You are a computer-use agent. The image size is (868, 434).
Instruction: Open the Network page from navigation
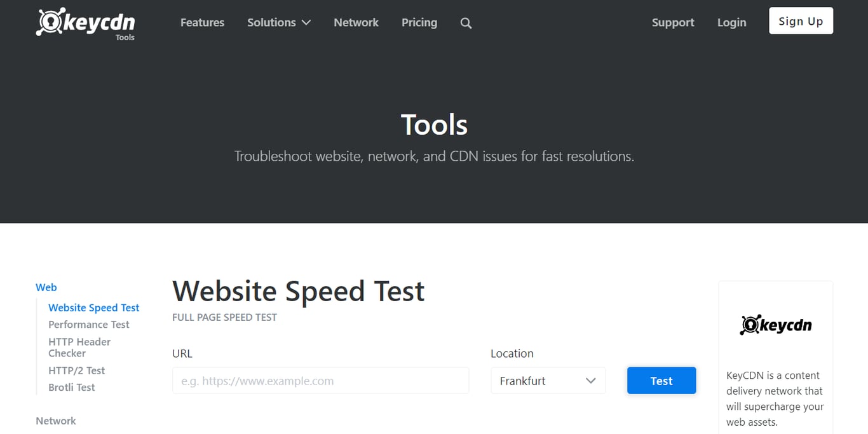[x=356, y=22]
